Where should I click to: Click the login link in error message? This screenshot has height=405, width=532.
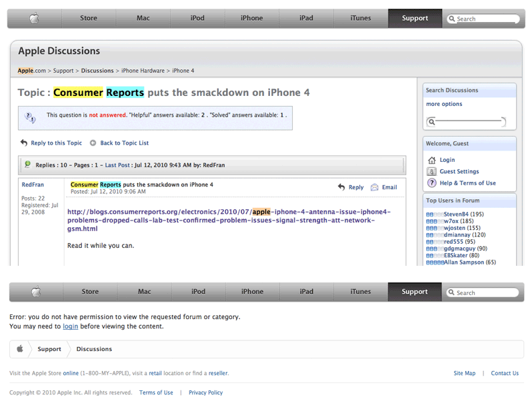point(70,326)
